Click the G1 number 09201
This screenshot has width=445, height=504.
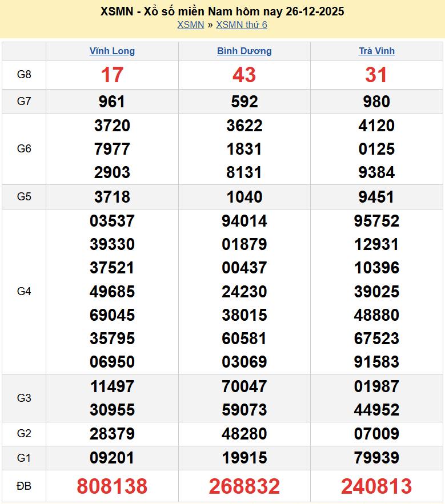(x=112, y=458)
